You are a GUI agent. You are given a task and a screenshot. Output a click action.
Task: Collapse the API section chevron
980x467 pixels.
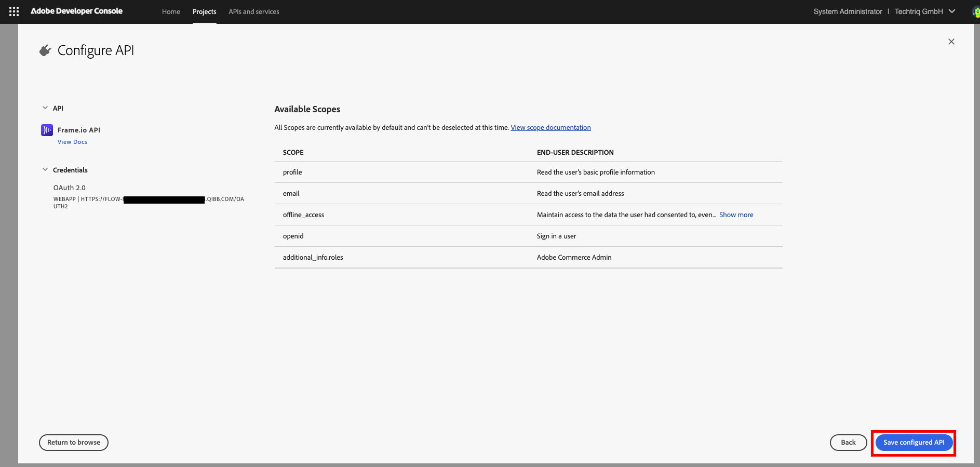pyautogui.click(x=45, y=108)
